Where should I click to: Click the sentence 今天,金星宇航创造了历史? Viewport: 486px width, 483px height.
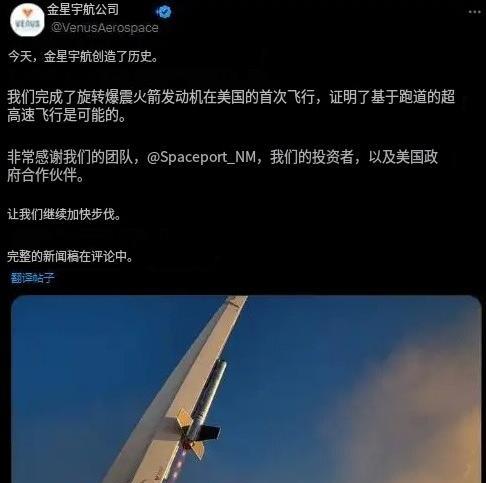(x=83, y=56)
